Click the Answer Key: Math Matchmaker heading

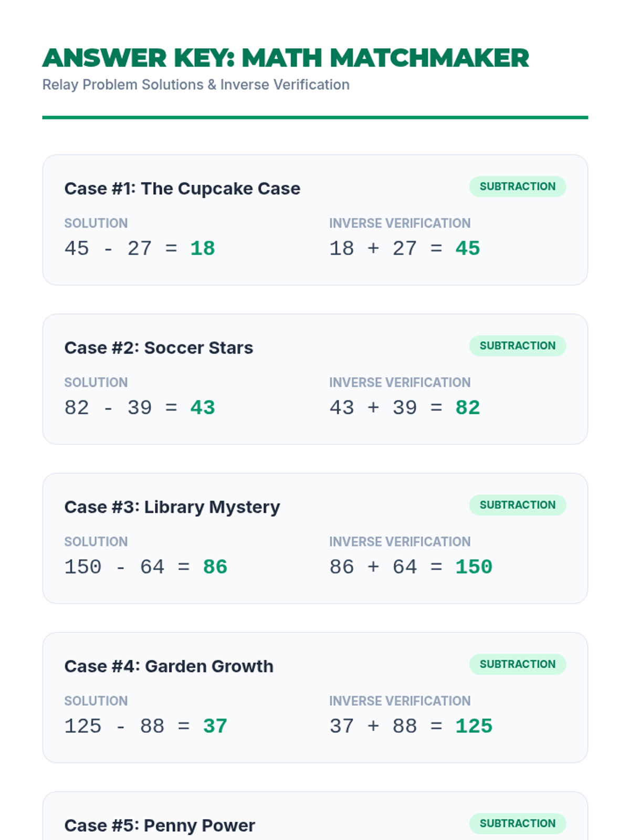[286, 58]
